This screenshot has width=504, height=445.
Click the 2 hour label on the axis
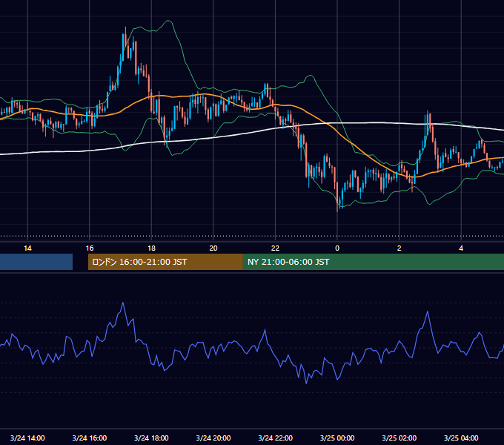tap(399, 248)
